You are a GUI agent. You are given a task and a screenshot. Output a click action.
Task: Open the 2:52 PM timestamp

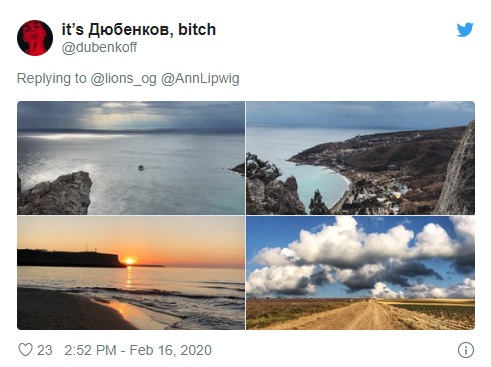90,350
